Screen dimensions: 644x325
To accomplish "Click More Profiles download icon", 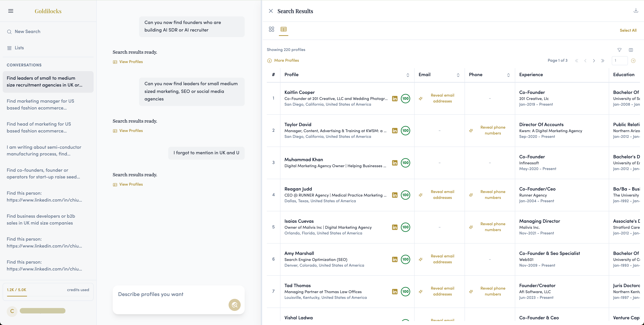I will click(x=270, y=61).
